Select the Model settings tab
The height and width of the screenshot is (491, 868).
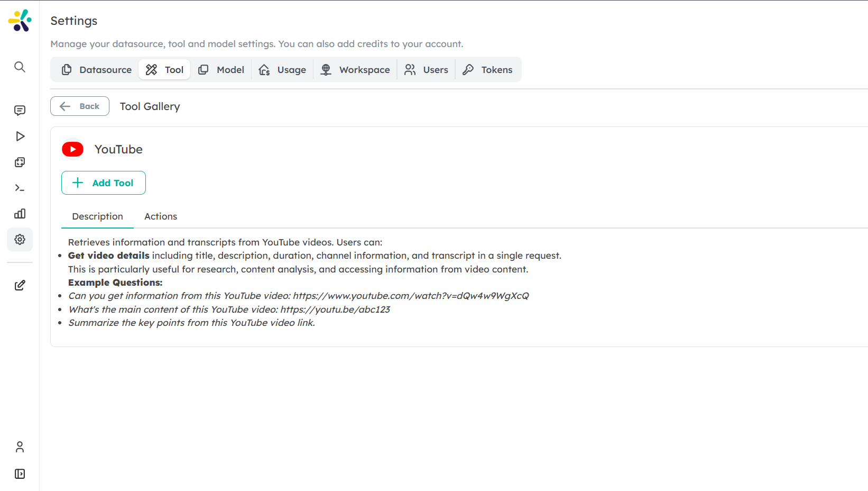pyautogui.click(x=221, y=70)
